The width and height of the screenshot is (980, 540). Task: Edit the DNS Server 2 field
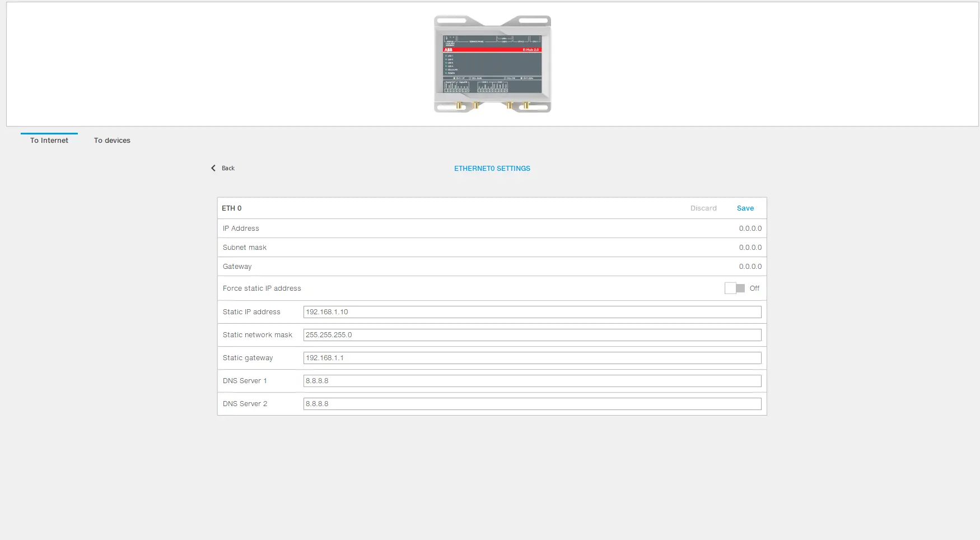[x=532, y=404]
